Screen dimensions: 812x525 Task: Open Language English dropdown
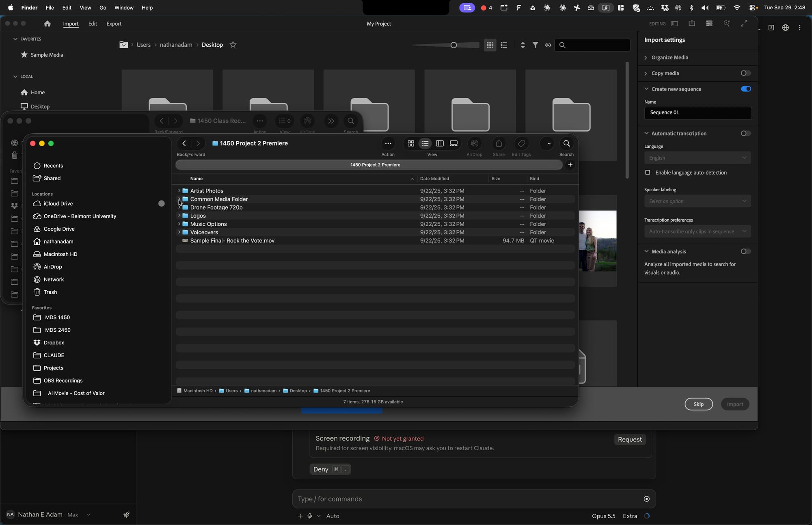pos(698,158)
